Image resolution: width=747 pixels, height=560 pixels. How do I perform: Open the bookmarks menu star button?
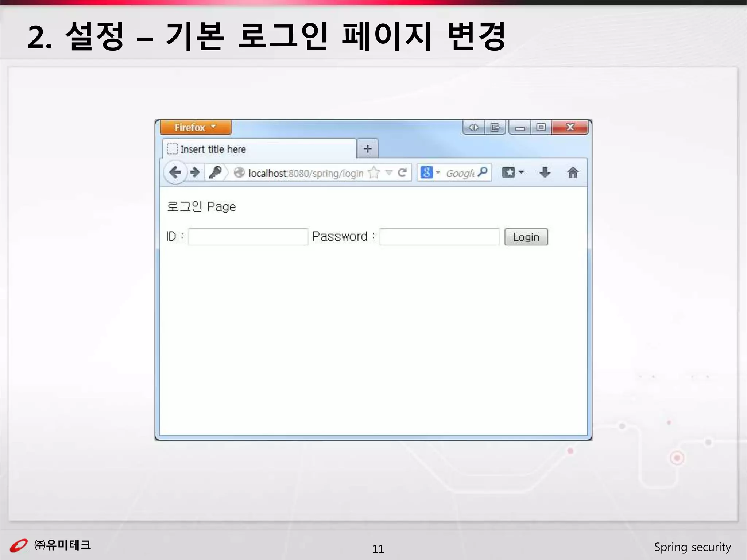pos(513,172)
